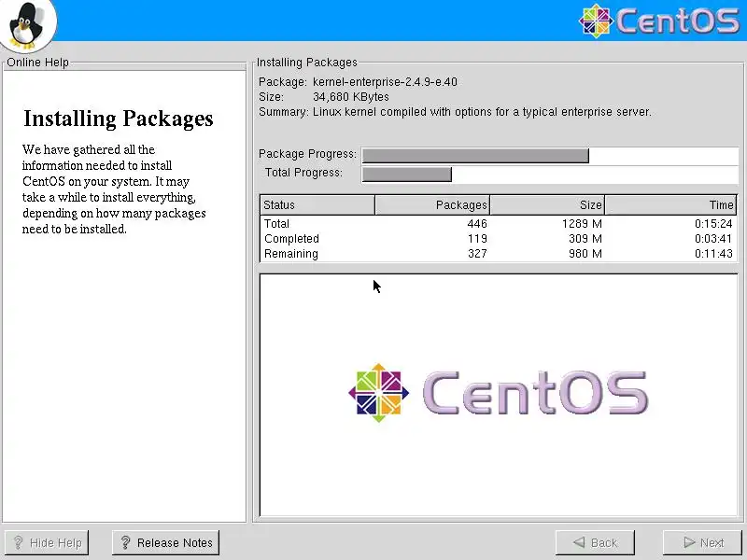Image resolution: width=747 pixels, height=560 pixels.
Task: Click the total size 1289 M
Action: [582, 223]
